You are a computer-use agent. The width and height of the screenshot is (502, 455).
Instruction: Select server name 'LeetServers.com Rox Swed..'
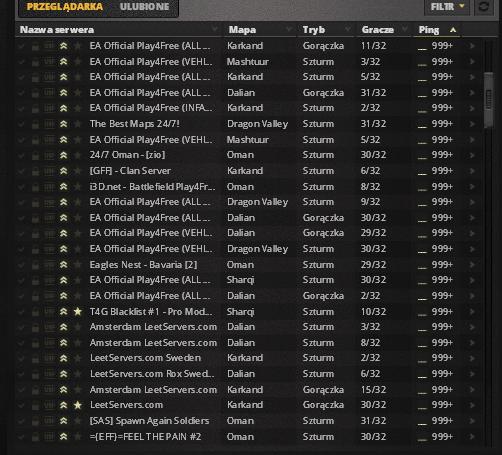point(152,374)
